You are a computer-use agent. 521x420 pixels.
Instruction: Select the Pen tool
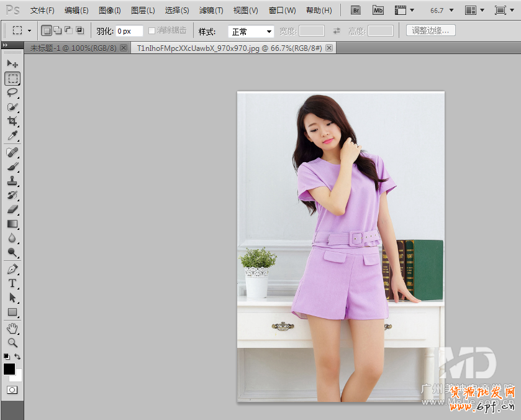12,269
